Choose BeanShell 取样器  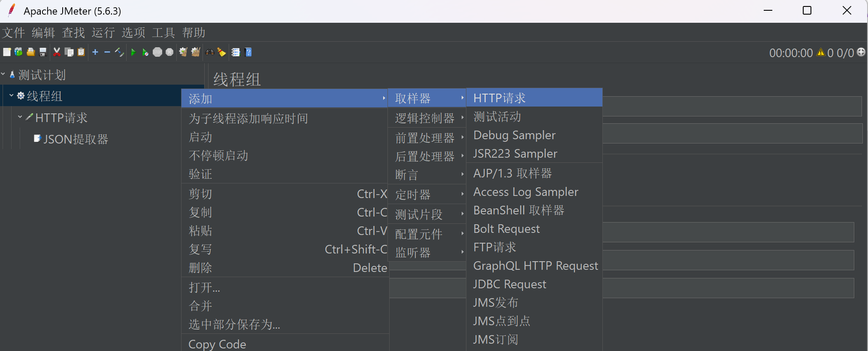[534, 210]
